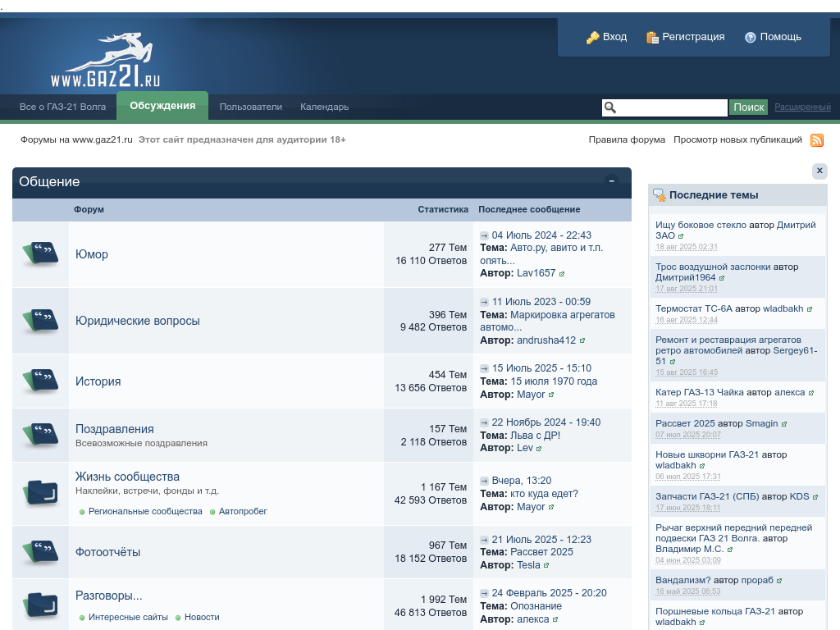Switch to the Календарь tab
The height and width of the screenshot is (630, 840).
pyautogui.click(x=324, y=107)
